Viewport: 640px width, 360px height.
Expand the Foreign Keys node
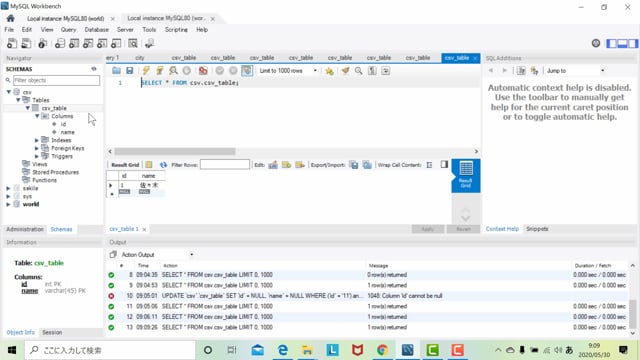[37, 148]
